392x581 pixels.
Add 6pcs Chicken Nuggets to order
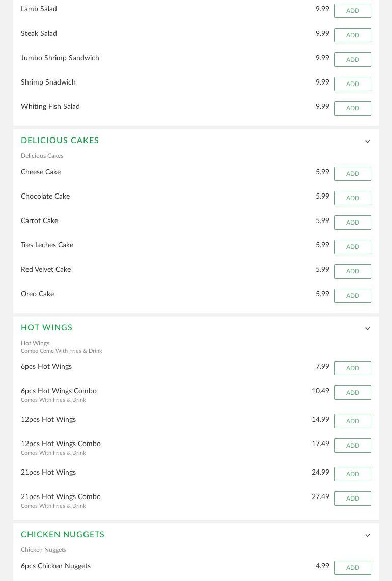tap(352, 568)
